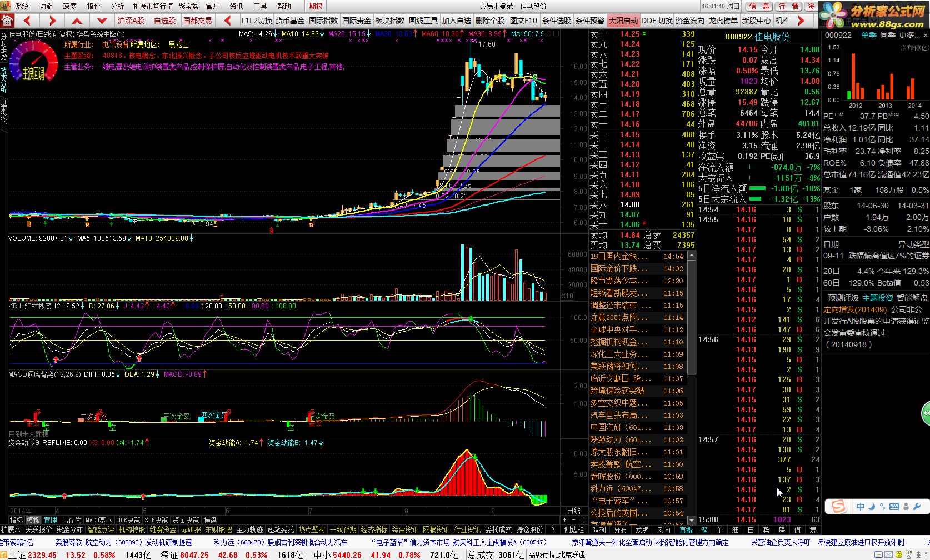Select the 值 tab under the tick list
930x560 pixels.
[797, 530]
